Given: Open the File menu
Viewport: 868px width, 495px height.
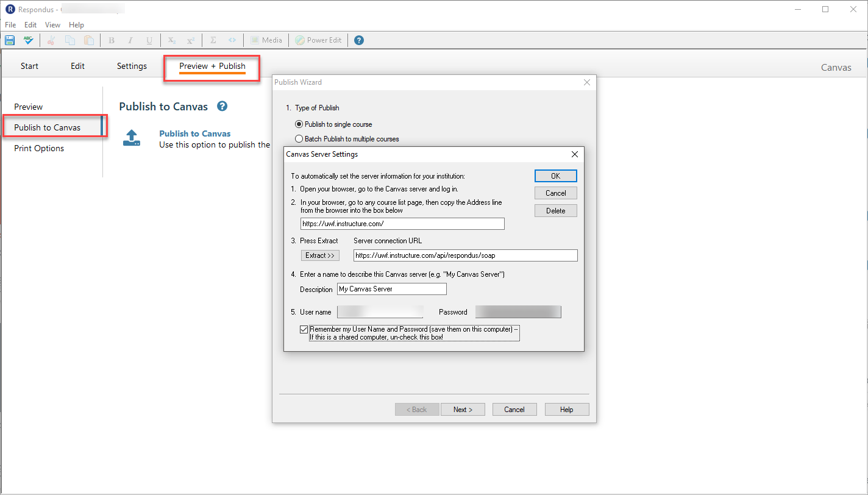Looking at the screenshot, I should [x=11, y=25].
